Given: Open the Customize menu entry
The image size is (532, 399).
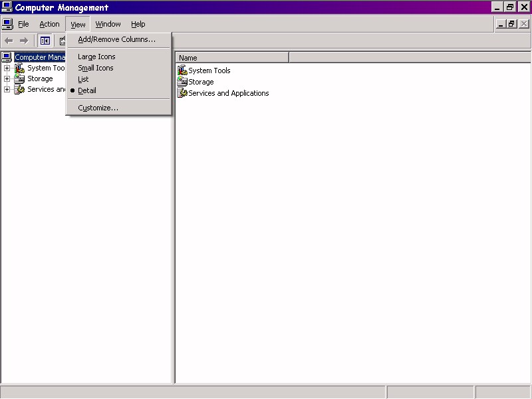Looking at the screenshot, I should click(x=118, y=108).
